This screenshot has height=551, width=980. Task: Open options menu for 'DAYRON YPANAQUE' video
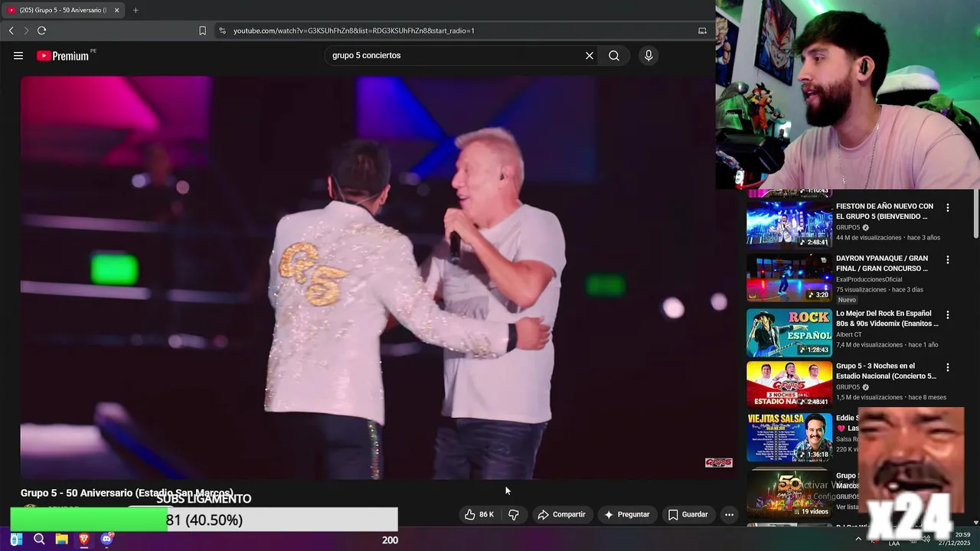pos(948,259)
